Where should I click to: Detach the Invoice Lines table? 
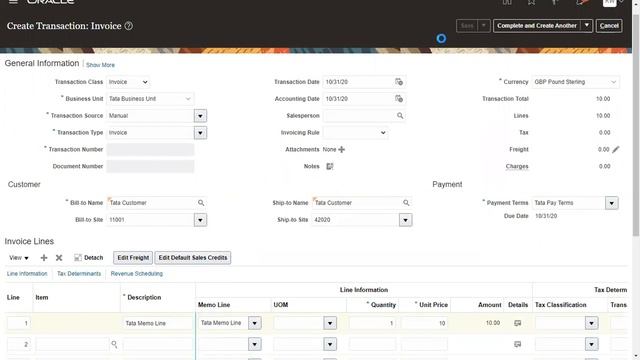(x=89, y=258)
